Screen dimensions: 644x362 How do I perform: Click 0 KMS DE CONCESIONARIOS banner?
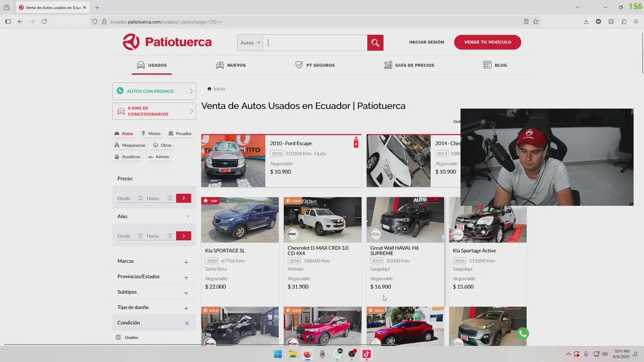pyautogui.click(x=154, y=111)
